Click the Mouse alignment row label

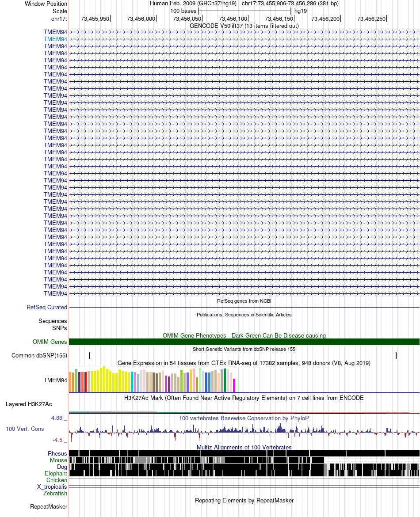coord(58,460)
